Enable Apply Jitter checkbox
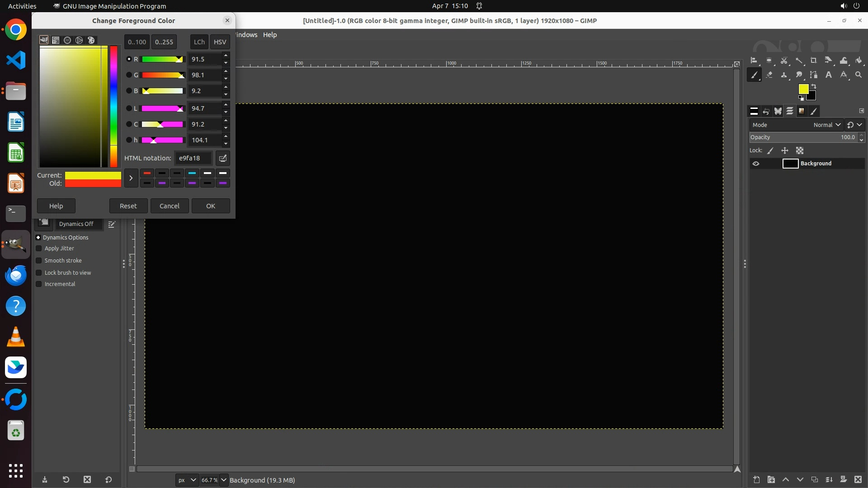The width and height of the screenshot is (868, 488). [39, 249]
